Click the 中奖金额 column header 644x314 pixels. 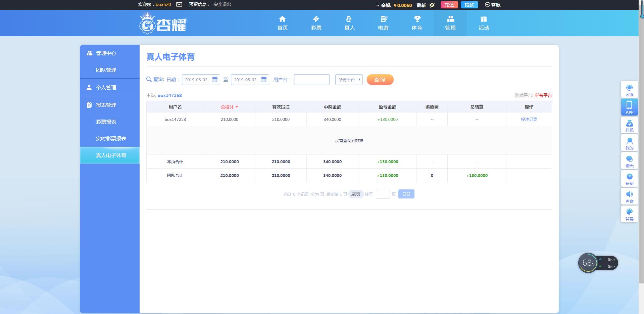coord(332,107)
